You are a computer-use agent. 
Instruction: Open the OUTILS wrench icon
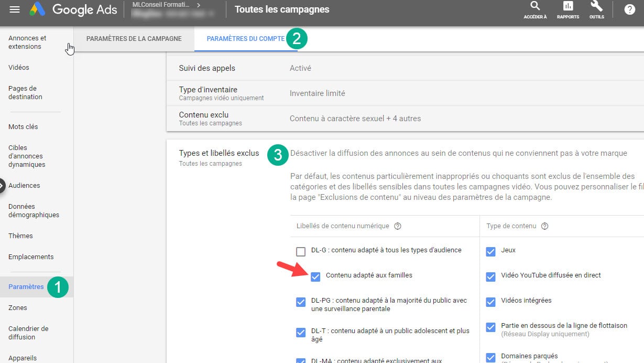(x=597, y=9)
